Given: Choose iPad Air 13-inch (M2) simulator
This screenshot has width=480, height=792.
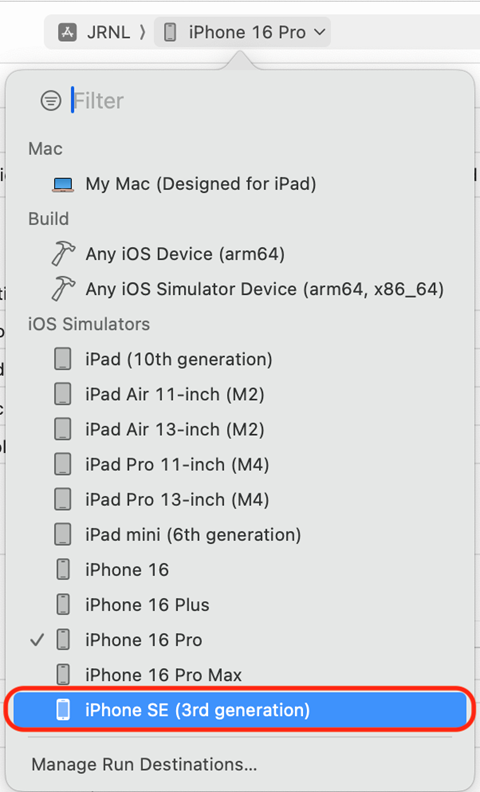Looking at the screenshot, I should click(x=240, y=429).
